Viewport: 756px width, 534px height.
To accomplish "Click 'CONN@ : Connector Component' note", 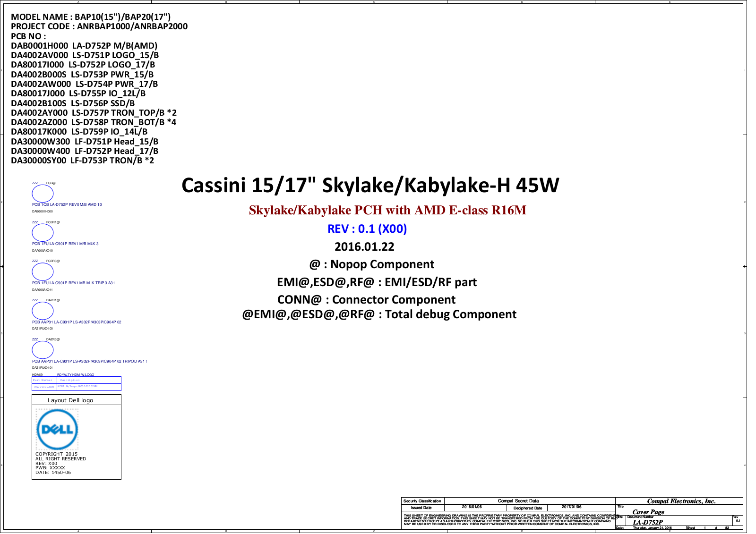I will pos(366,300).
